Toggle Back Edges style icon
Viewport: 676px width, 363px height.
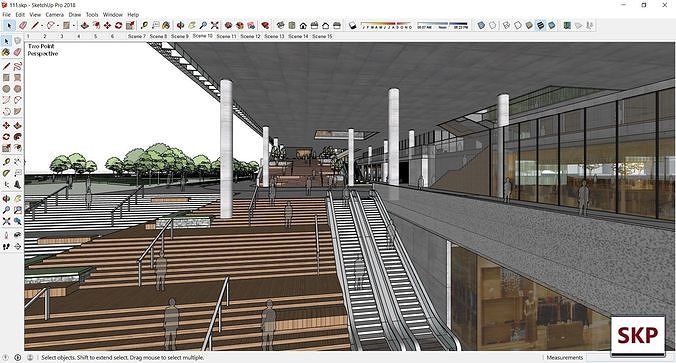493,25
